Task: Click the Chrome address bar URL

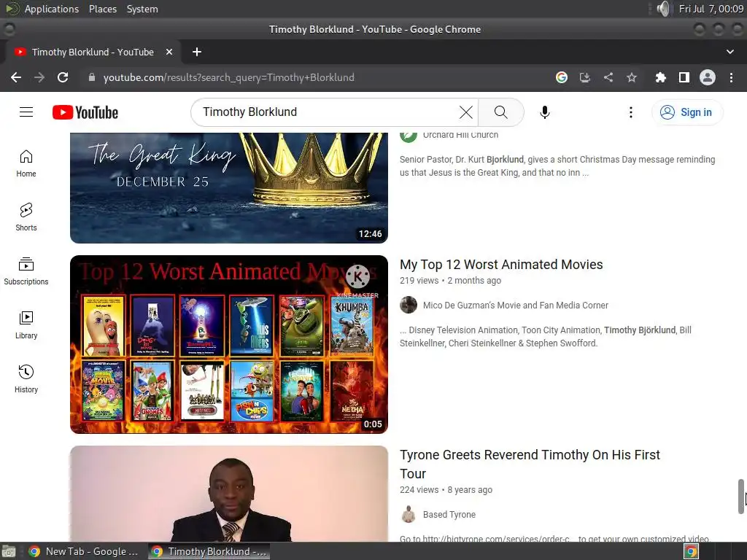Action: [x=228, y=77]
